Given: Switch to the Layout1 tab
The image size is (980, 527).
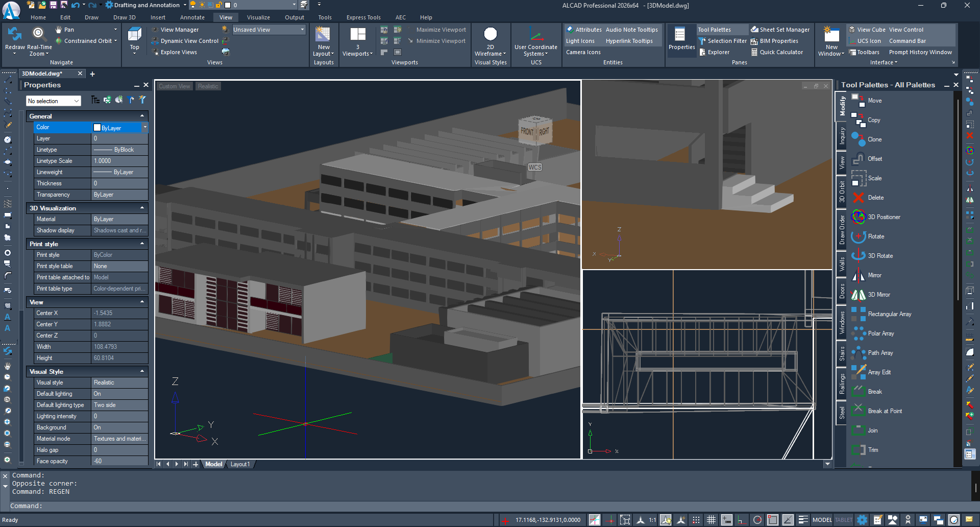Looking at the screenshot, I should [240, 464].
